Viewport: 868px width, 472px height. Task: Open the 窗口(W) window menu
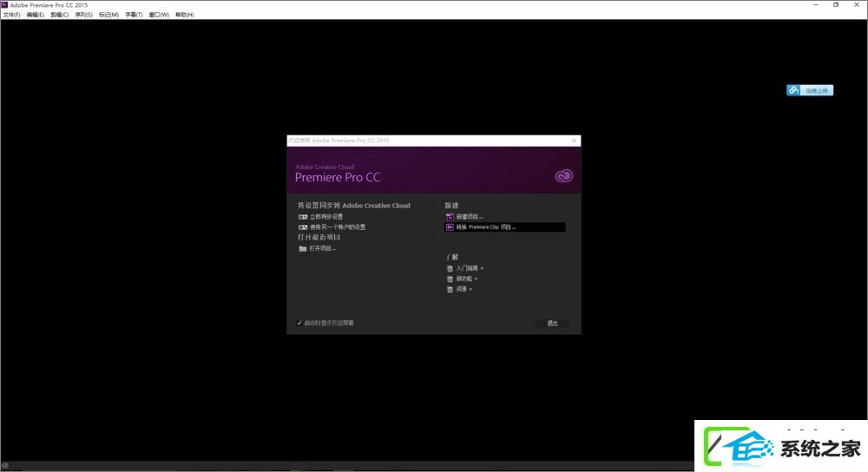159,15
